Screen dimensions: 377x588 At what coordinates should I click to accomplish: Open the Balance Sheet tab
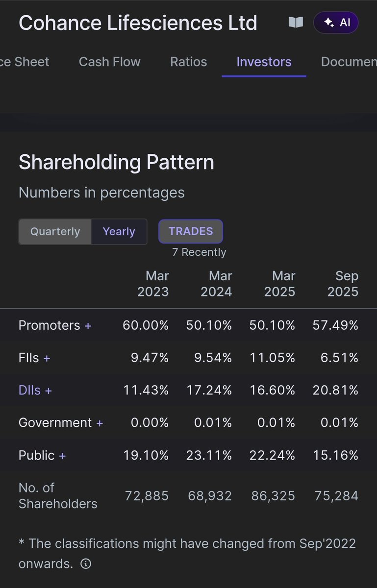(25, 62)
